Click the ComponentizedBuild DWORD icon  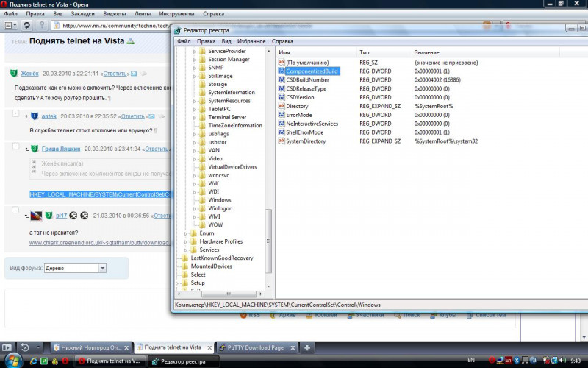282,71
